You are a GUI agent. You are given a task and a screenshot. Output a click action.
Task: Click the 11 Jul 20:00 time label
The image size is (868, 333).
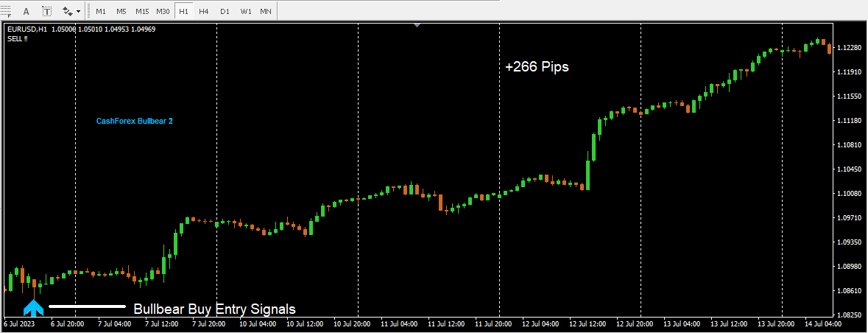coord(493,324)
